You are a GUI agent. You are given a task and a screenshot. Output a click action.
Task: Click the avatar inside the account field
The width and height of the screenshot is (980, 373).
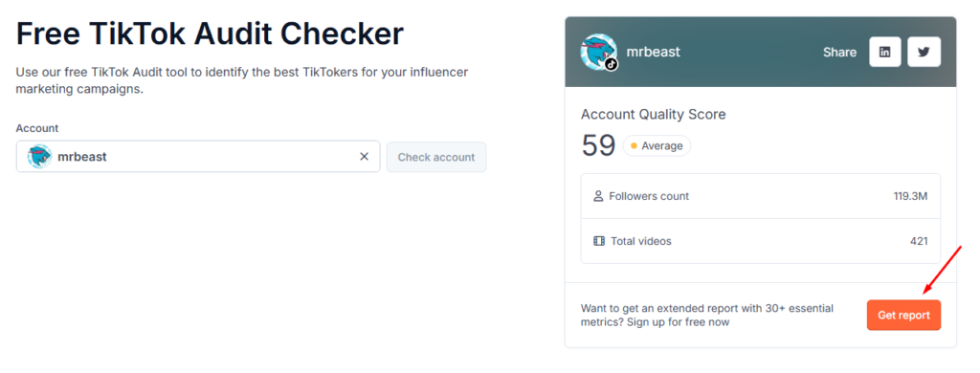point(39,156)
